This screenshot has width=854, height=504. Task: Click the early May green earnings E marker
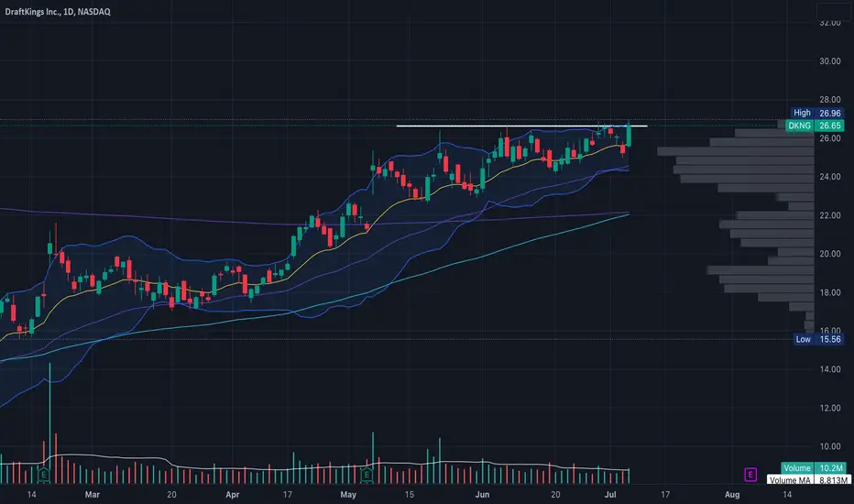tap(367, 475)
